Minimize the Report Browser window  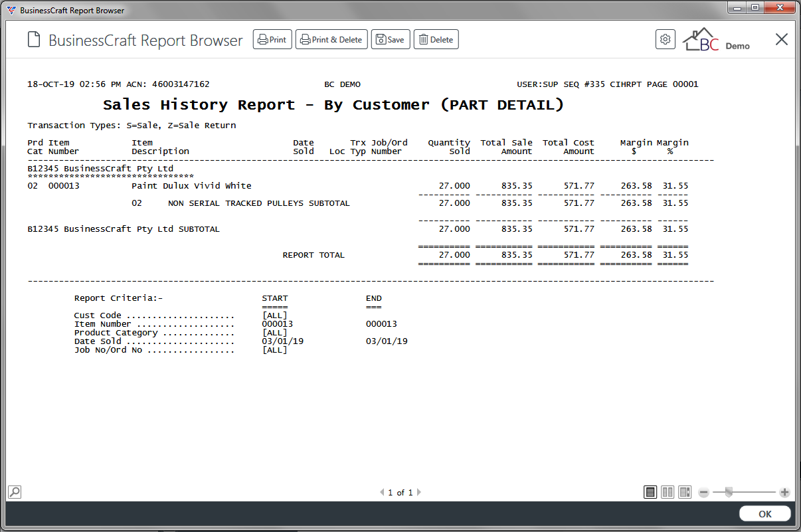click(737, 7)
